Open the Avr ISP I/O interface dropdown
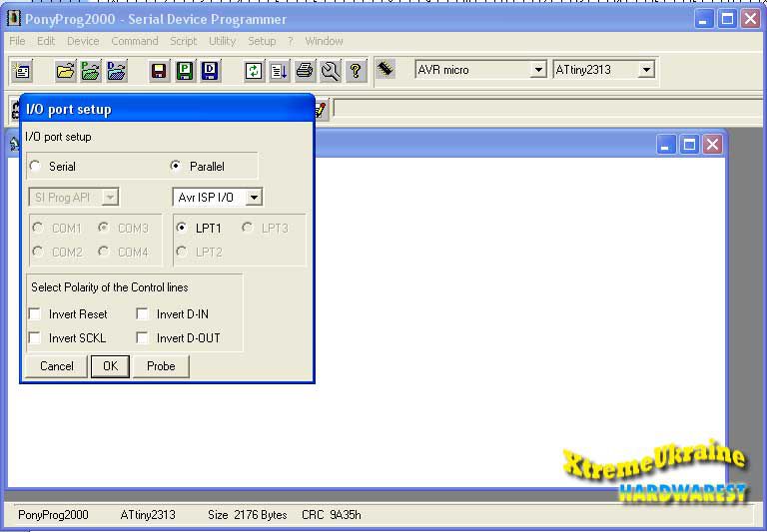Viewport: 767px width, 532px height. point(254,198)
